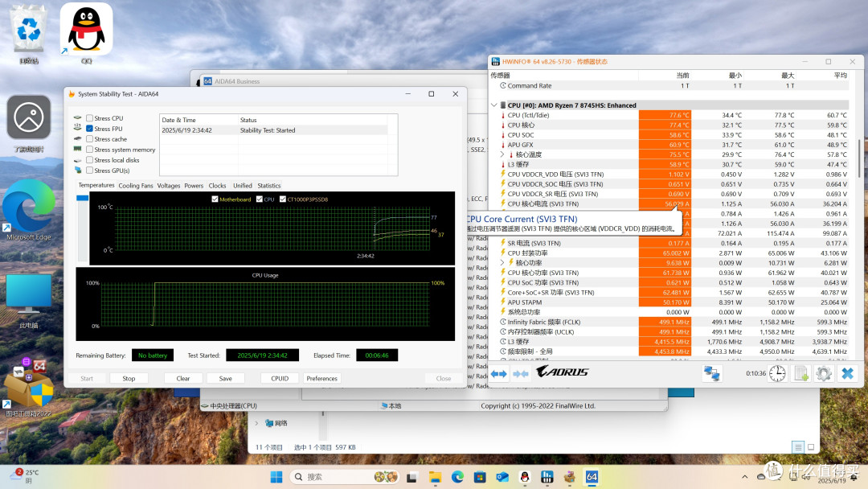Click HWiNFO log-to-file document icon
Viewport: 868px width, 489px height.
(x=801, y=374)
